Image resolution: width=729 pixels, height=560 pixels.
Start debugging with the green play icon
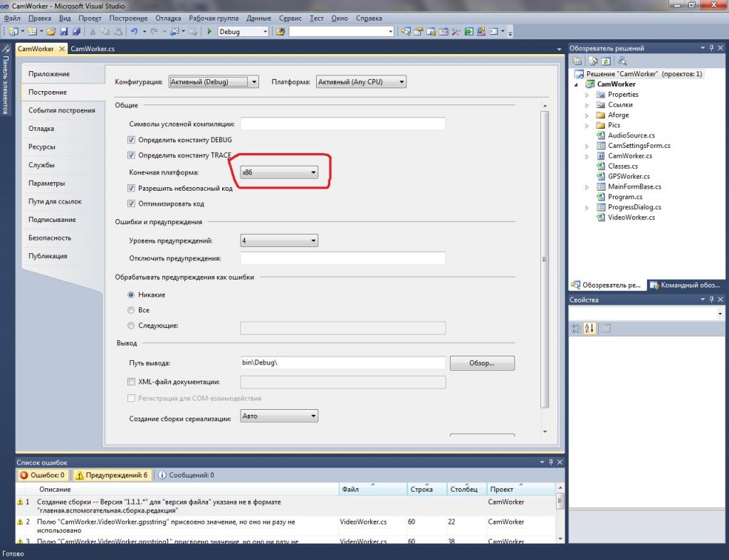point(209,31)
